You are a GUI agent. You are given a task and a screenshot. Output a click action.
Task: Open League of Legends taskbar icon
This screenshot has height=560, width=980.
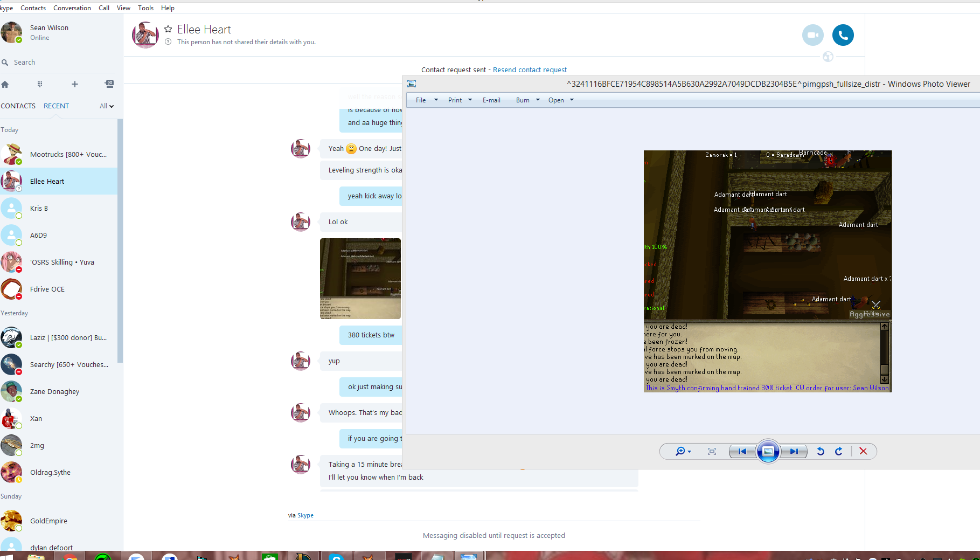click(303, 556)
